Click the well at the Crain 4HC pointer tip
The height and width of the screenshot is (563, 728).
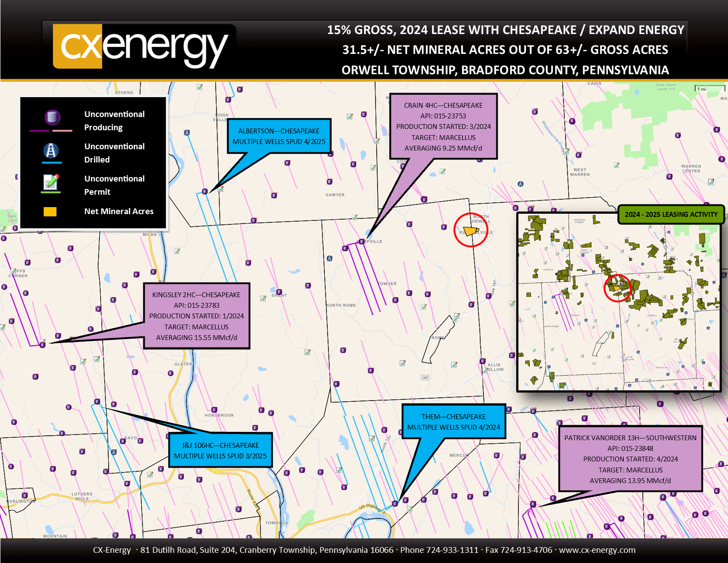362,242
